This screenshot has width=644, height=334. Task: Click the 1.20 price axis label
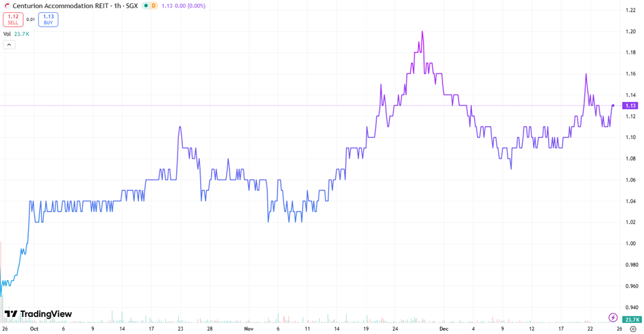[630, 31]
